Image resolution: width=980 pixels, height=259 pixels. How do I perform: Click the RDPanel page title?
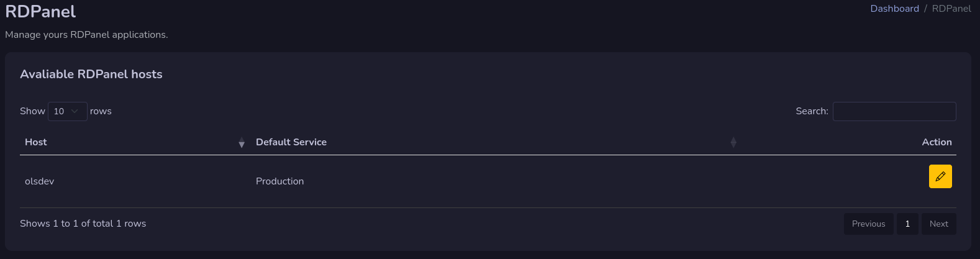coord(40,12)
